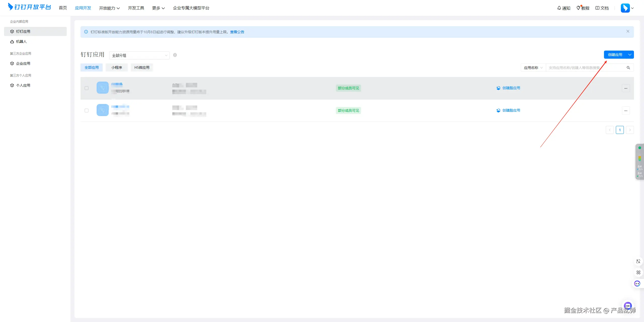
Task: Click the search magnifier icon
Action: (x=628, y=68)
